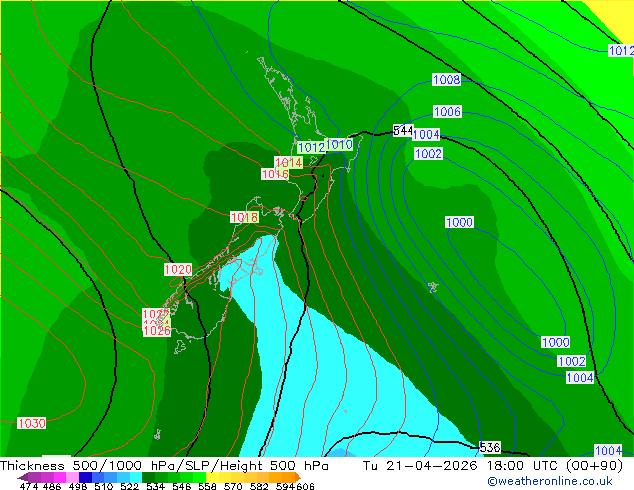
Task: Click the blue 1006 pressure label
Action: [447, 111]
